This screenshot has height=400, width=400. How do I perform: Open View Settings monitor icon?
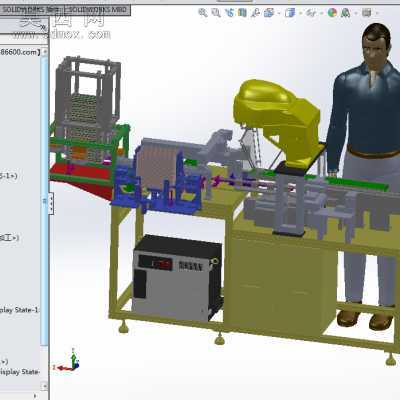366,13
